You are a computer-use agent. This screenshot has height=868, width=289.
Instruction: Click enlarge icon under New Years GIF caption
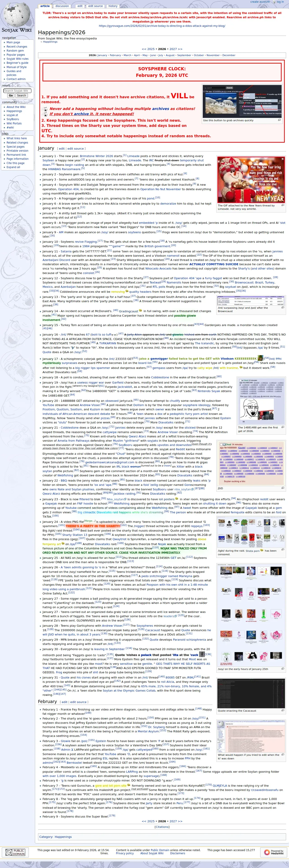point(283,205)
